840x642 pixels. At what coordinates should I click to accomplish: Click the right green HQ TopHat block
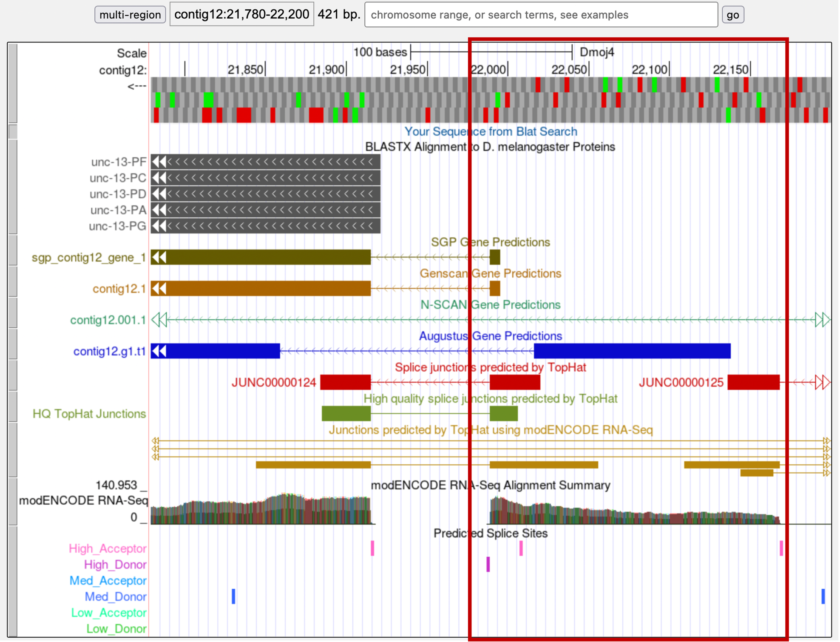pyautogui.click(x=504, y=414)
